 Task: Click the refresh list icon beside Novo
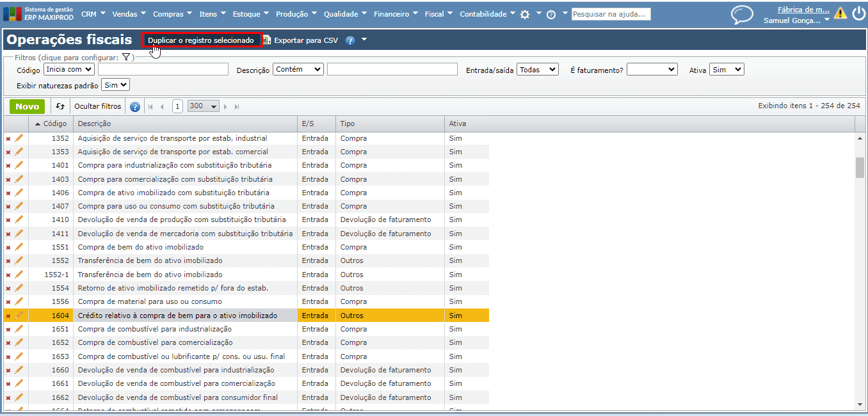pos(60,107)
